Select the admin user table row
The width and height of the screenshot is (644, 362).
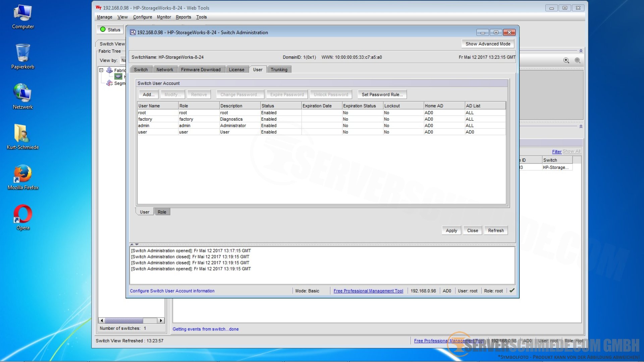pos(235,126)
